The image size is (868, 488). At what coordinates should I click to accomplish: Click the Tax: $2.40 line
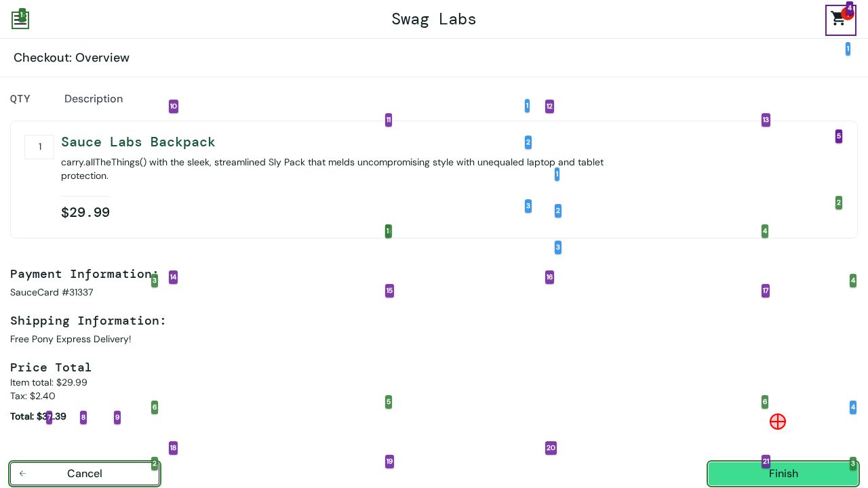[33, 396]
